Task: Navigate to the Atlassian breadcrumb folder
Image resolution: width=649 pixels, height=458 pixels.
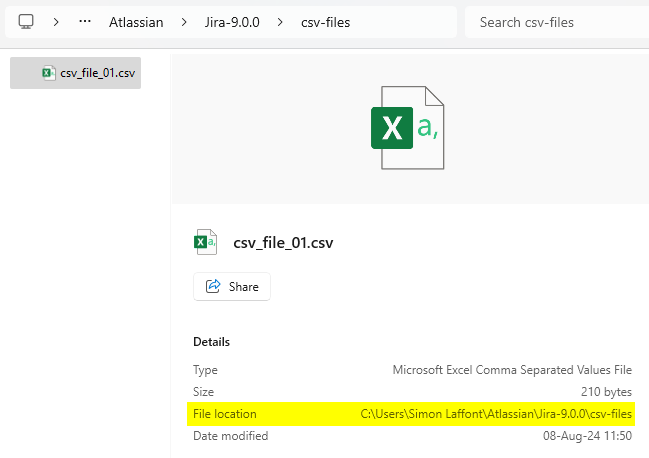Action: (136, 22)
